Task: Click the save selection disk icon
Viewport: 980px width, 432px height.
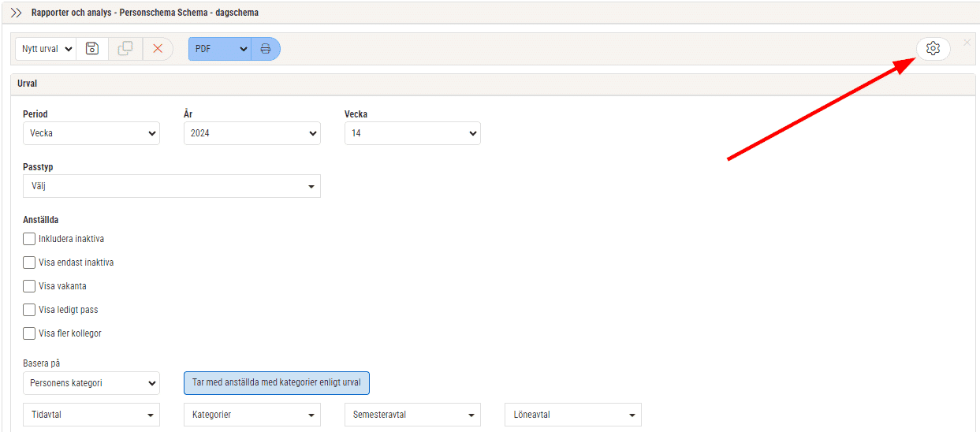Action: [92, 49]
